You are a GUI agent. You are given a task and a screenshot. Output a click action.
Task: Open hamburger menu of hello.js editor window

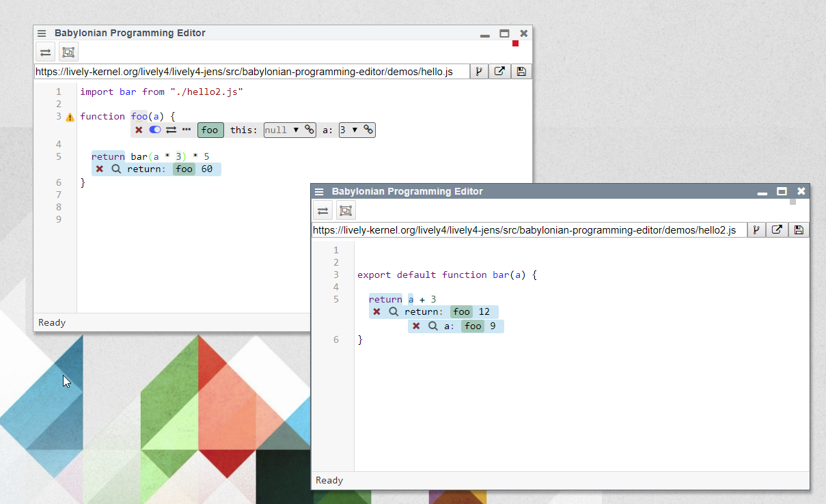pyautogui.click(x=42, y=33)
